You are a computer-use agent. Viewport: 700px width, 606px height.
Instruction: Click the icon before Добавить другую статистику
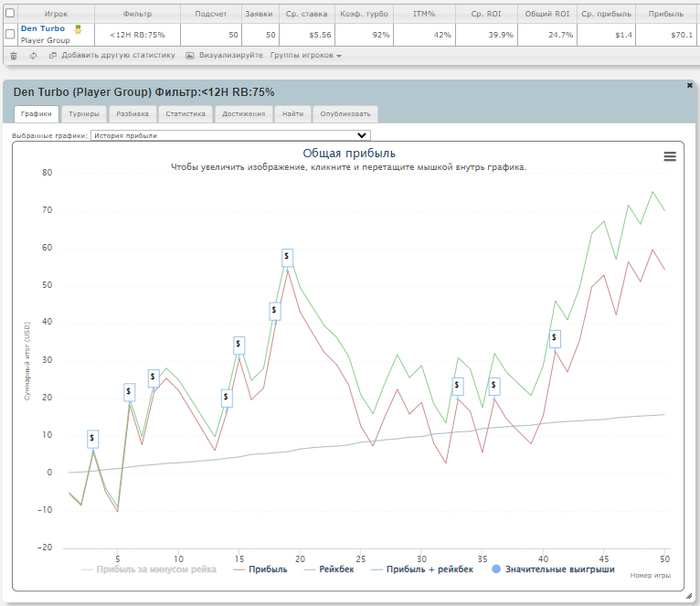tap(53, 55)
